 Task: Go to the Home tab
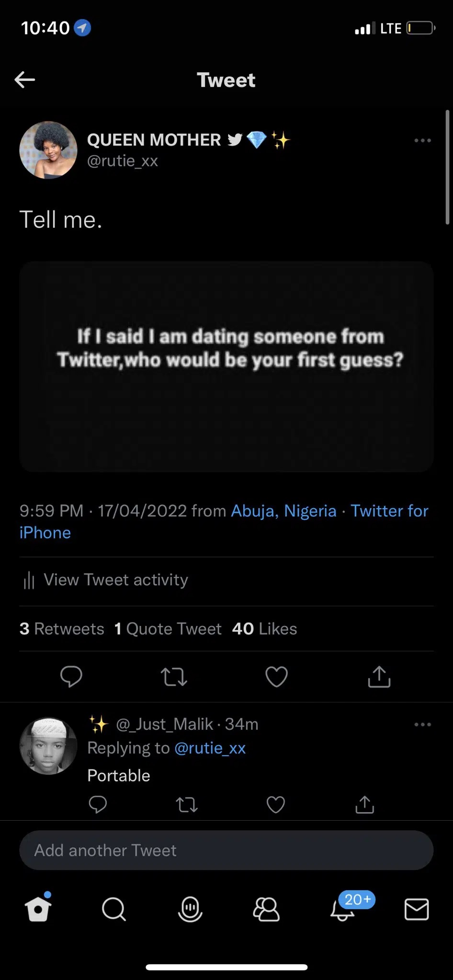38,908
